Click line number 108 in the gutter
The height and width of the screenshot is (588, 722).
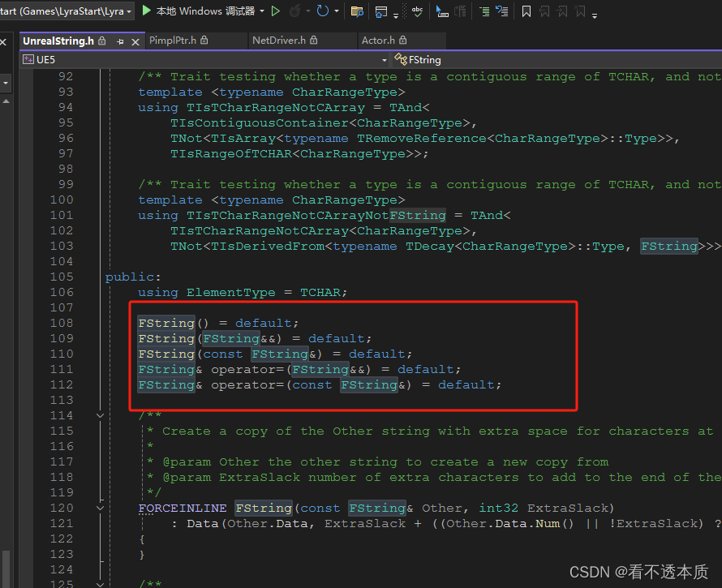pyautogui.click(x=62, y=323)
